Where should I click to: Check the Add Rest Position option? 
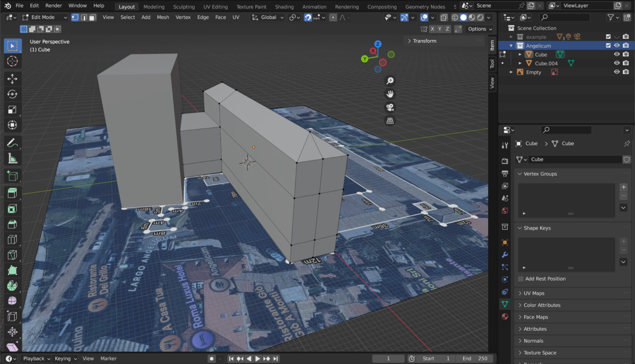coord(520,279)
